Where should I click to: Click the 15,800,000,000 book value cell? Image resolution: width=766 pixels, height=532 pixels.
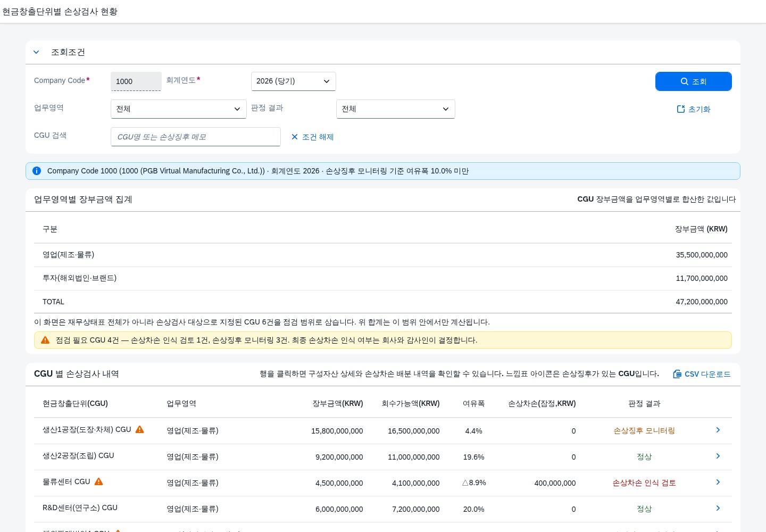[x=337, y=431]
